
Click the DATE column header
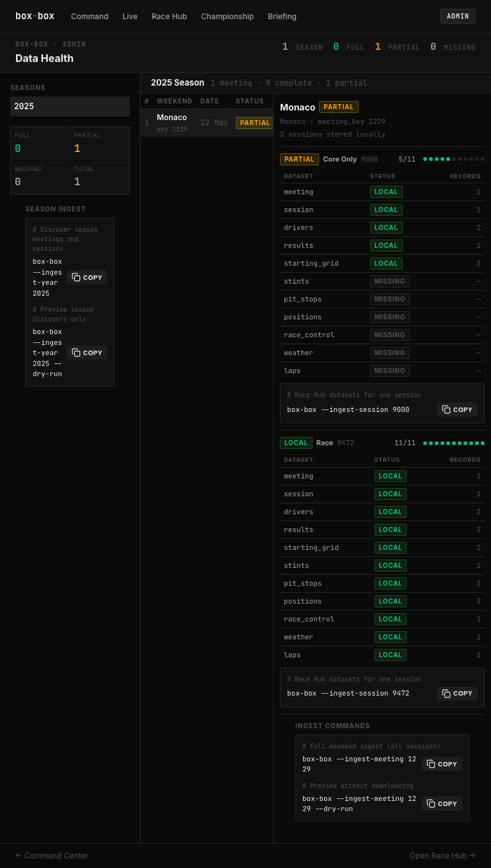point(210,101)
